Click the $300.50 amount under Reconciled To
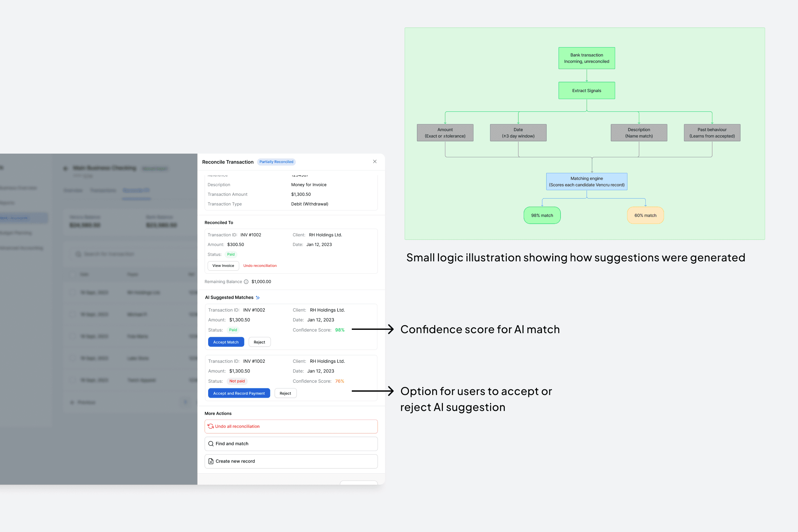 [235, 245]
